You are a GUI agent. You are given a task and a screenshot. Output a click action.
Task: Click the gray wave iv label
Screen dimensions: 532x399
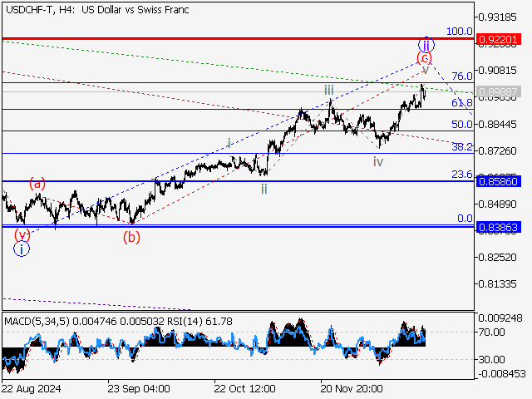378,161
